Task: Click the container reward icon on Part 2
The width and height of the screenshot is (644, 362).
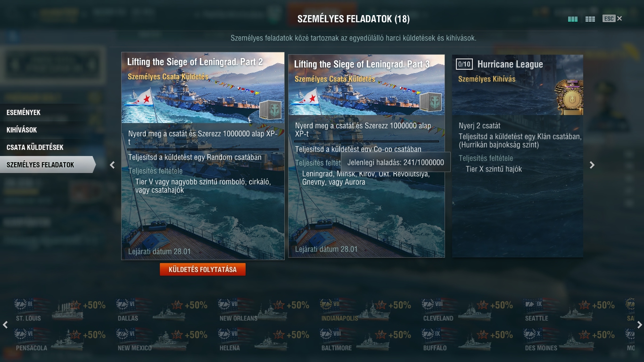Action: (270, 110)
